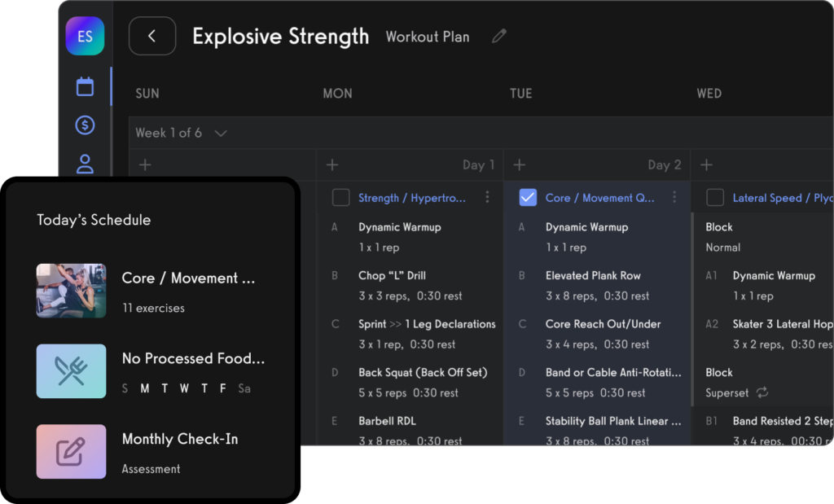Image resolution: width=834 pixels, height=504 pixels.
Task: Uncheck the Core / Movement workout checkbox
Action: click(528, 198)
